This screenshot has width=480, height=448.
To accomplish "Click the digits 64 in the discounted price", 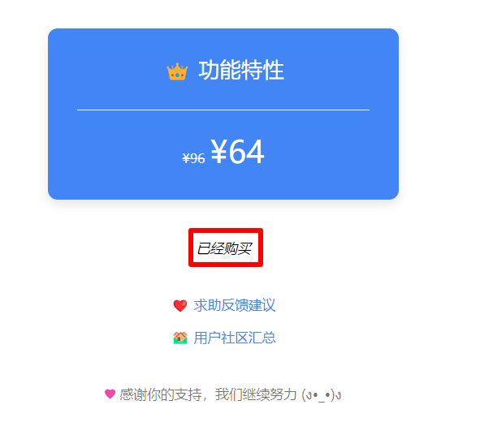I will click(246, 152).
